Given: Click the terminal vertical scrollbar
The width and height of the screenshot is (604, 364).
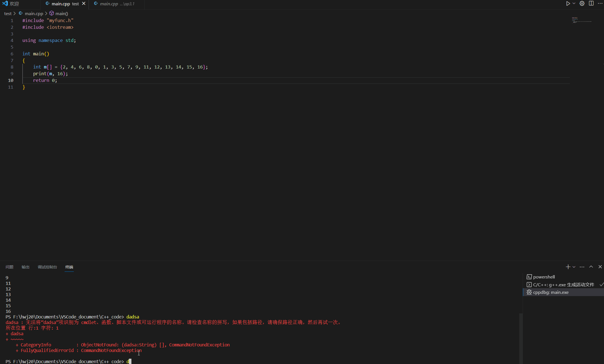Looking at the screenshot, I should 521,338.
